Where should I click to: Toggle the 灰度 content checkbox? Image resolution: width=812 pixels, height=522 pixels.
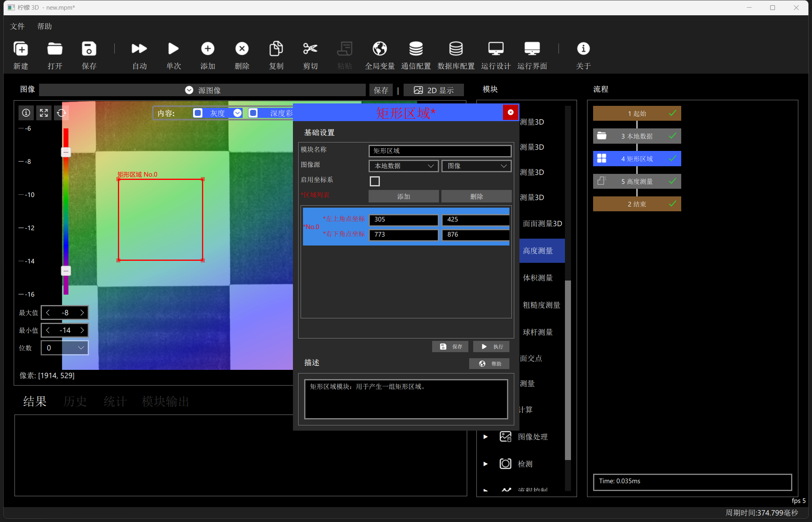[x=198, y=113]
